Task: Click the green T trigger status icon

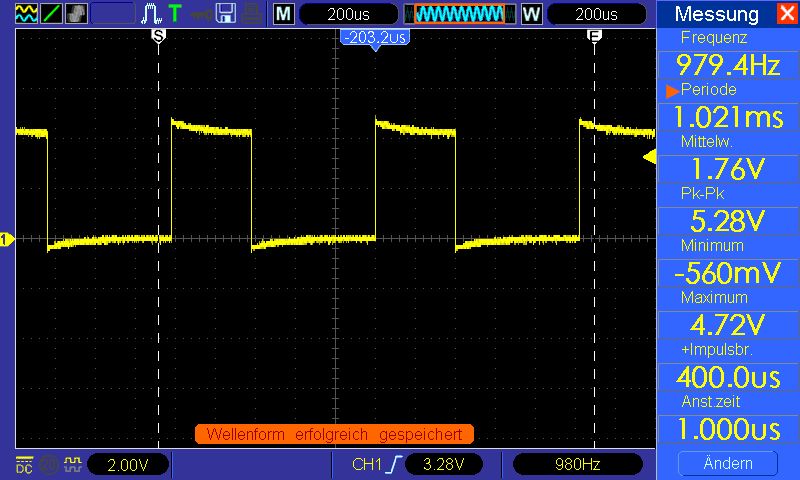Action: click(x=175, y=14)
